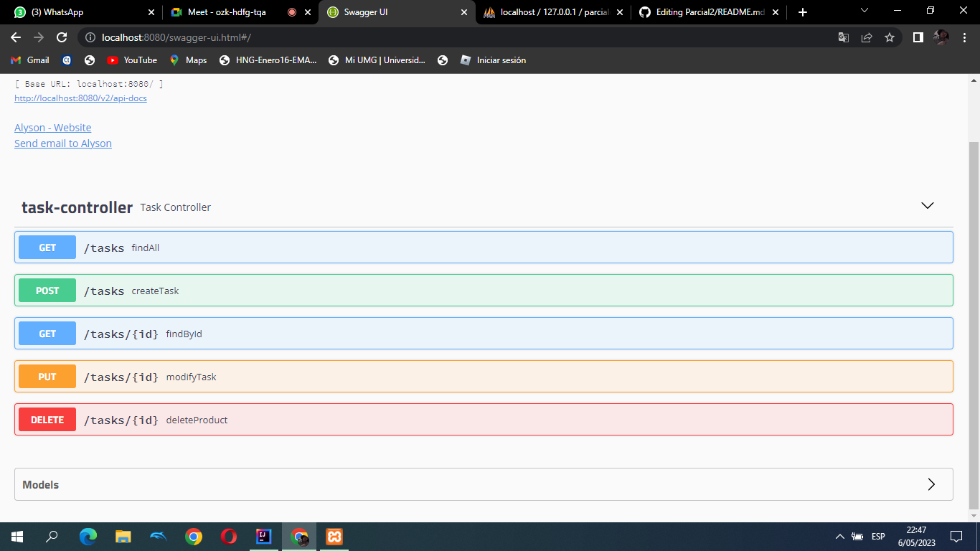Screen dimensions: 980x551
Task: Open the Windows Start menu
Action: [17, 537]
